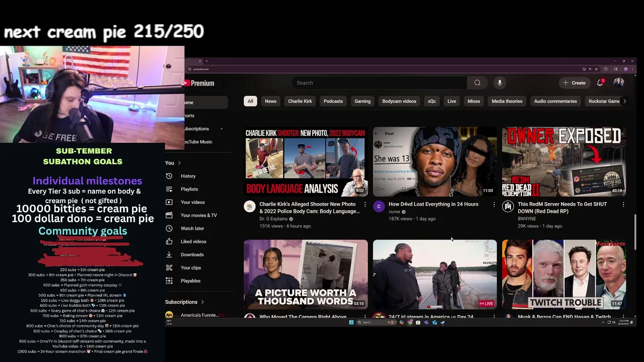Viewport: 644px width, 362px height.
Task: Open the live IRL stream thumbnail
Action: point(435,274)
